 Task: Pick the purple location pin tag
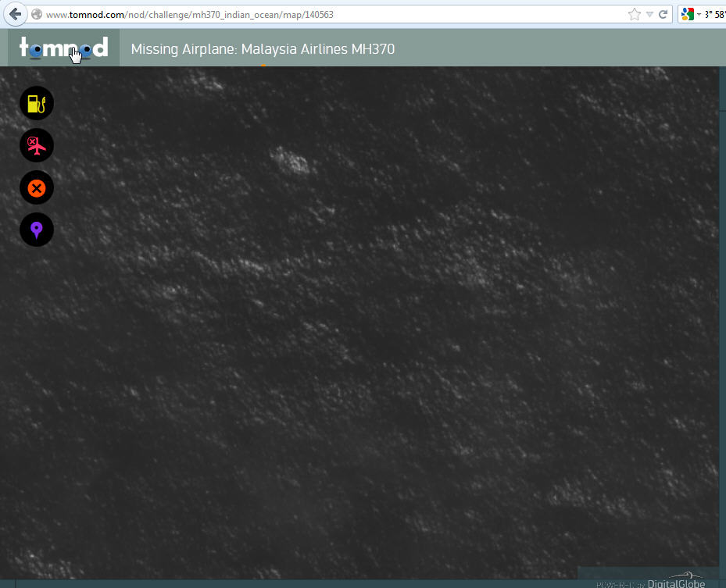pyautogui.click(x=37, y=230)
